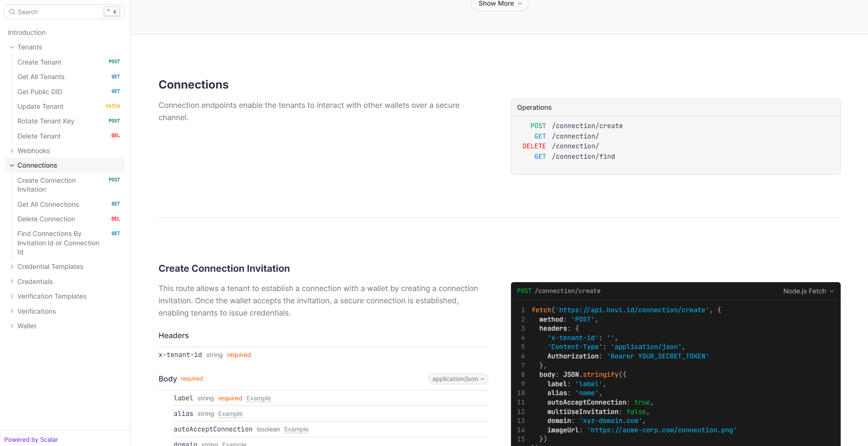
Task: Collapse the Tenants section chevron
Action: (x=12, y=47)
